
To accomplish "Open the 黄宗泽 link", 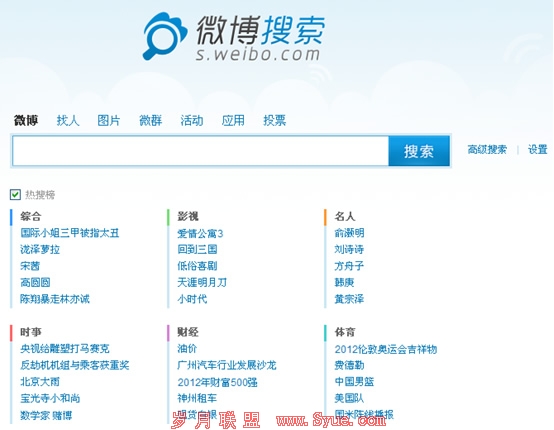I will pos(349,299).
